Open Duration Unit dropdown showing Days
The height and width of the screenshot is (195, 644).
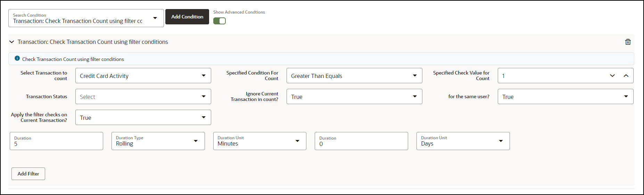point(463,141)
